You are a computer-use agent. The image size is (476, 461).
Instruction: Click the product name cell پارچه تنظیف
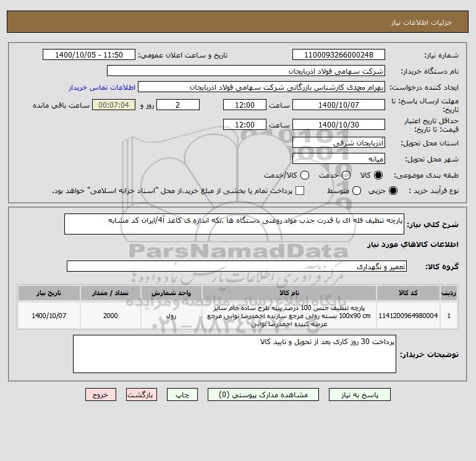point(289,316)
